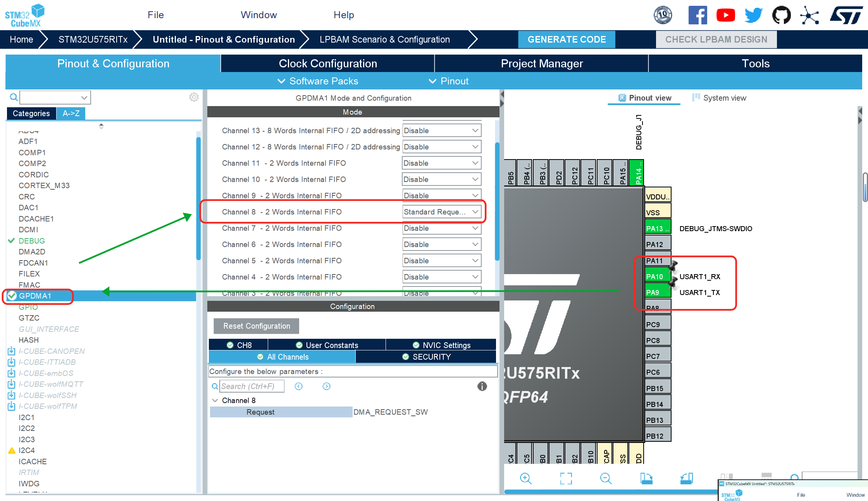Open the Tools tab
The width and height of the screenshot is (868, 501).
(x=756, y=63)
